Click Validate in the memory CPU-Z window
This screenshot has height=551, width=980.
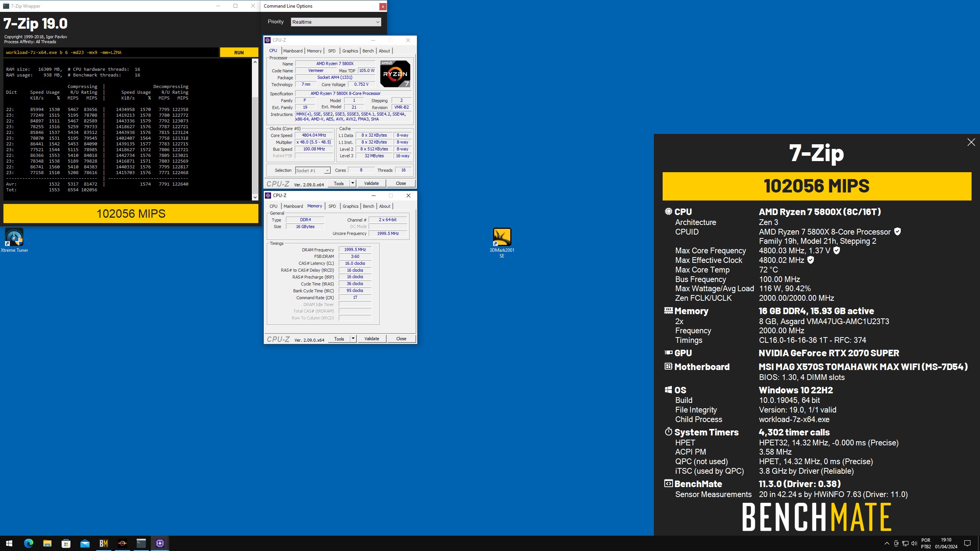coord(372,339)
